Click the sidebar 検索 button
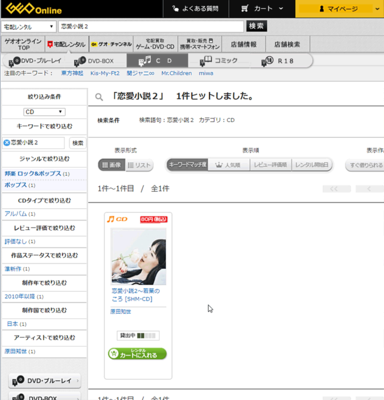Viewport: 384px width, 400px height. (x=78, y=143)
